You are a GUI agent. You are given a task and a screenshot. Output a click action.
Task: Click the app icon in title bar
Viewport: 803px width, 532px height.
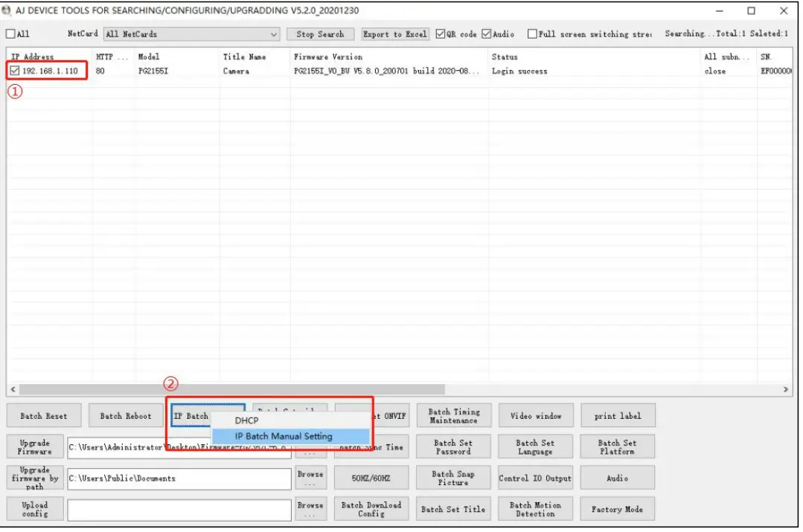[6, 10]
